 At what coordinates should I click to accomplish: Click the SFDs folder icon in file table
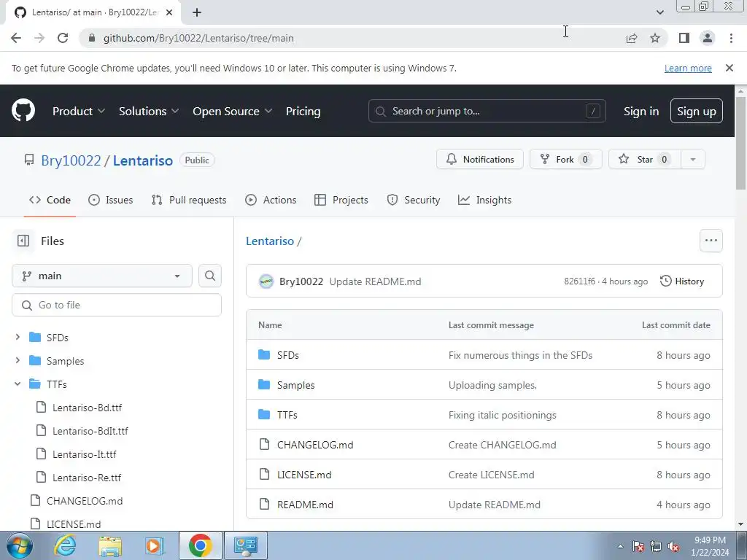(264, 355)
